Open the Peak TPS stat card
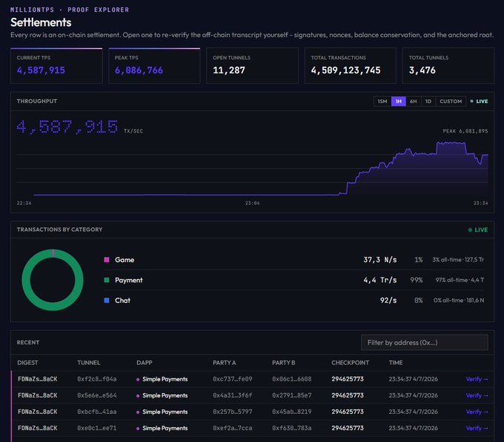 [x=154, y=66]
